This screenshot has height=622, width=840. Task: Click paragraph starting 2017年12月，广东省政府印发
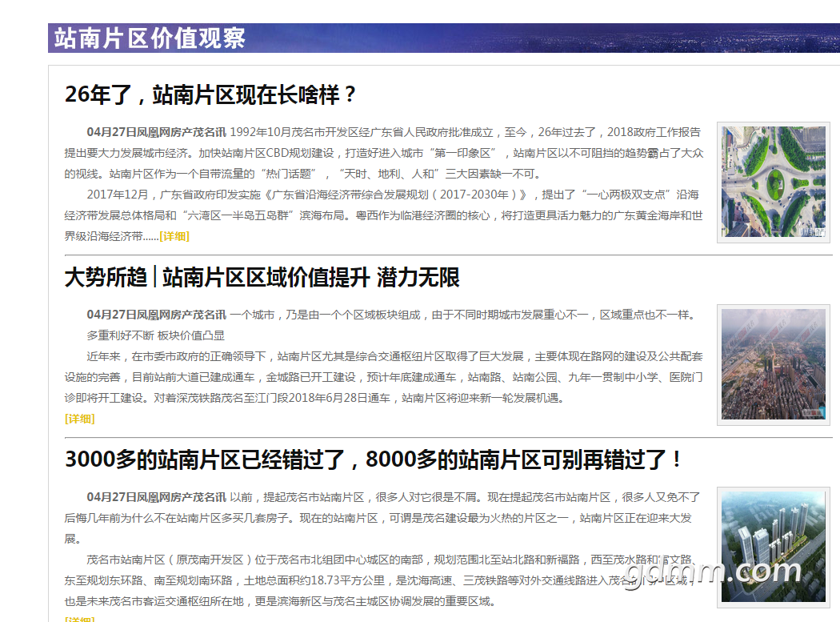tap(383, 215)
